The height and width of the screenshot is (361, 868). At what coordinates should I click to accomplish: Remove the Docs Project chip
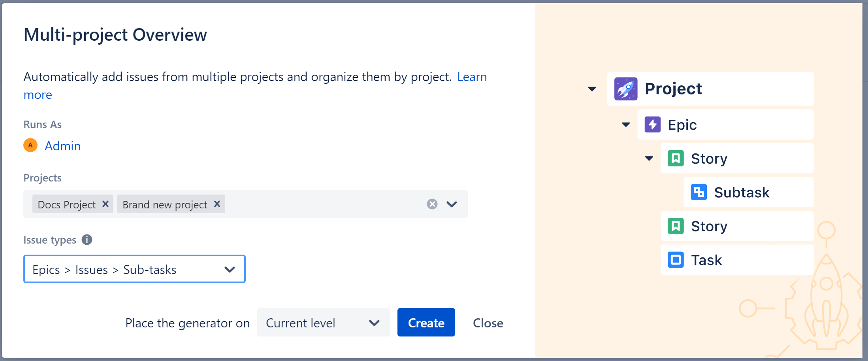coord(105,204)
